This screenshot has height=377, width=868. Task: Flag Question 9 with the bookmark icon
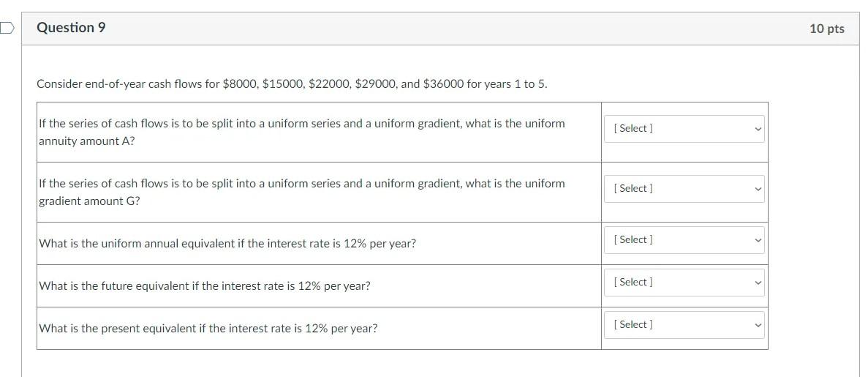6,28
